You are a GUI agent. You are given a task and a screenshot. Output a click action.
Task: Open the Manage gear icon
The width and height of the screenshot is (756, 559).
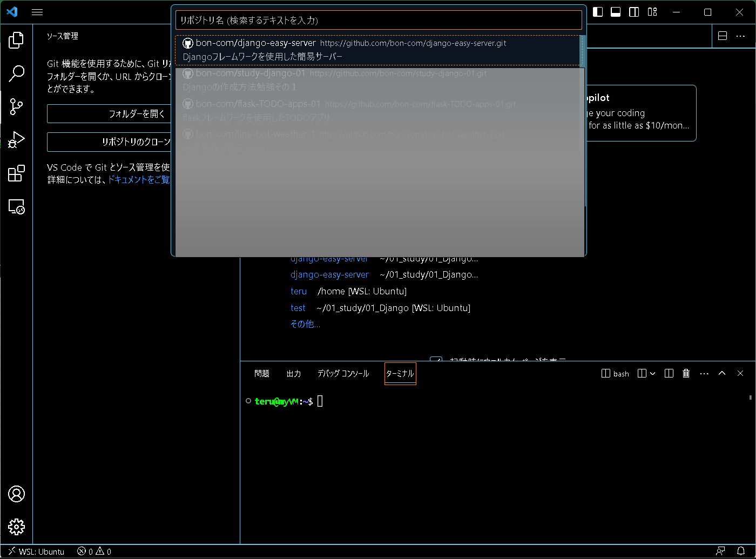pos(16,527)
